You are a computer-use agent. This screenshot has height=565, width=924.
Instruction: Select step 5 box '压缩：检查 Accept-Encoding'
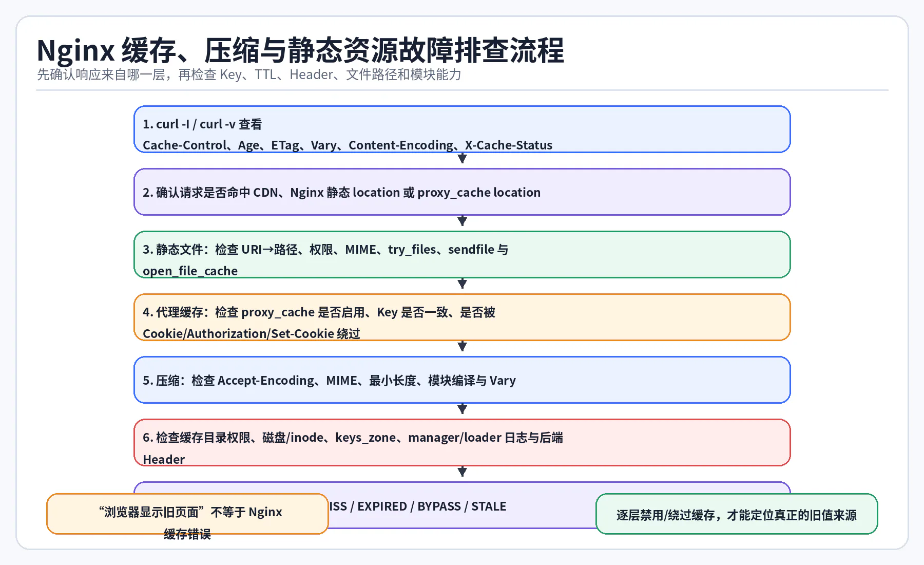click(462, 380)
